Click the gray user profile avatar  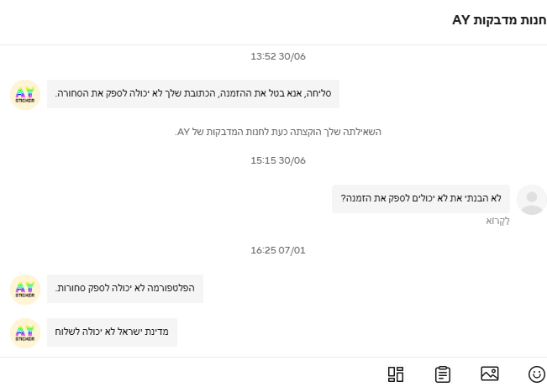(x=531, y=200)
